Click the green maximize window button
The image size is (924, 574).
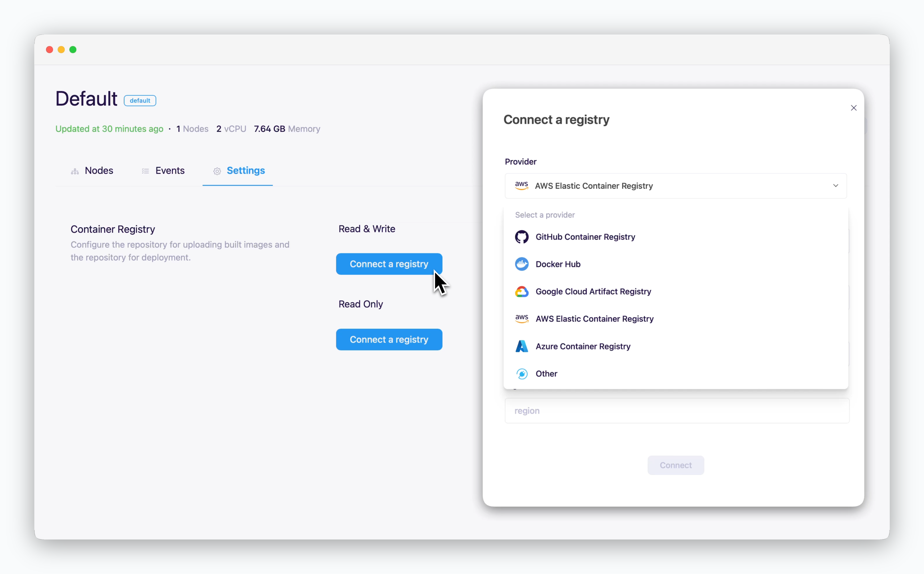(73, 50)
